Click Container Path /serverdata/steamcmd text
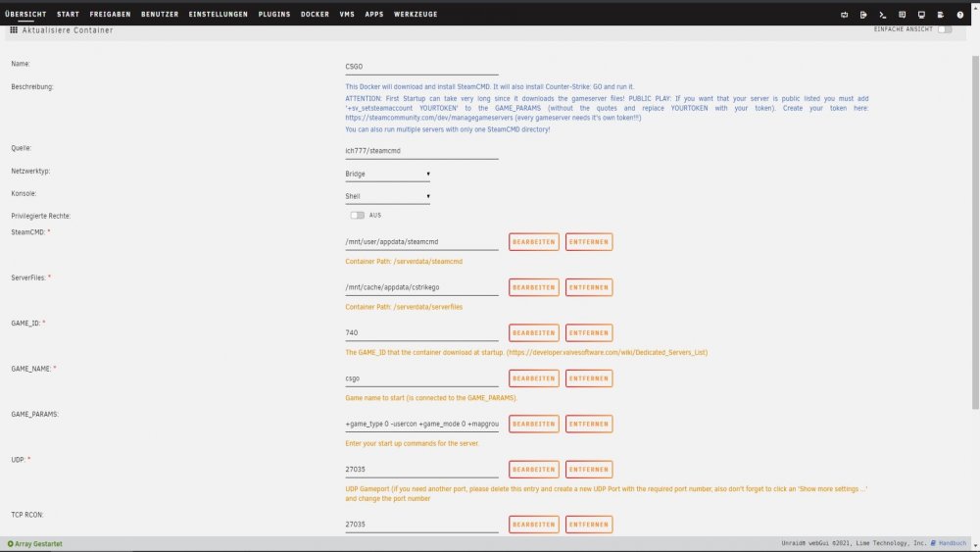 (404, 262)
